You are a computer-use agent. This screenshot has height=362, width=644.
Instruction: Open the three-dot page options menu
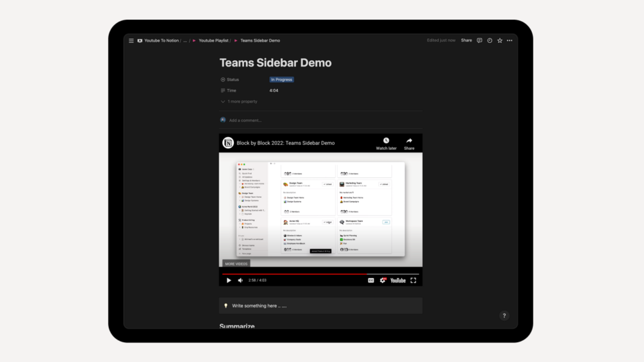click(509, 40)
